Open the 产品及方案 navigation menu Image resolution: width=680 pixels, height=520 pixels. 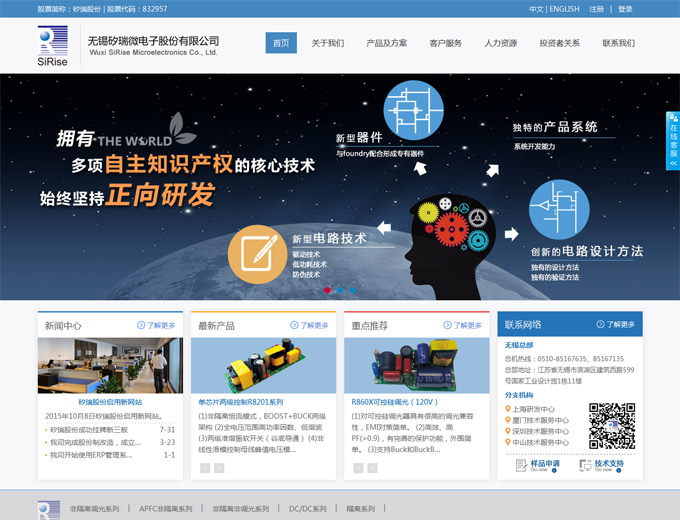386,43
